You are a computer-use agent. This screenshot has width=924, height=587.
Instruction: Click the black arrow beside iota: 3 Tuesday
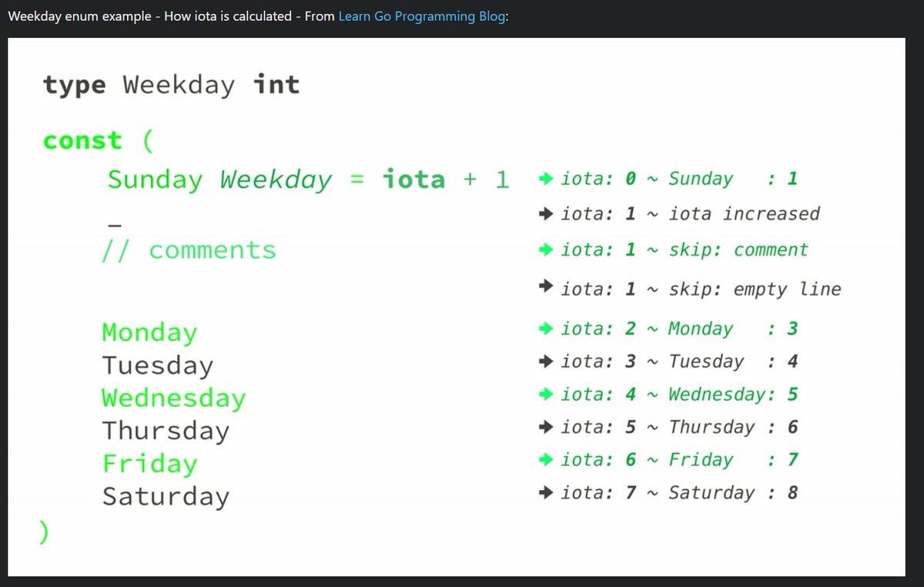point(547,361)
